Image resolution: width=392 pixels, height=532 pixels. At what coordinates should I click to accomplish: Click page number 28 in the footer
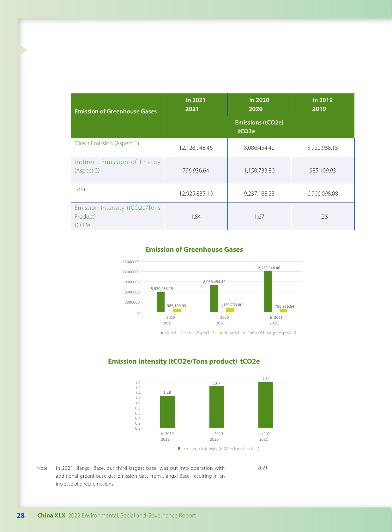point(21,516)
